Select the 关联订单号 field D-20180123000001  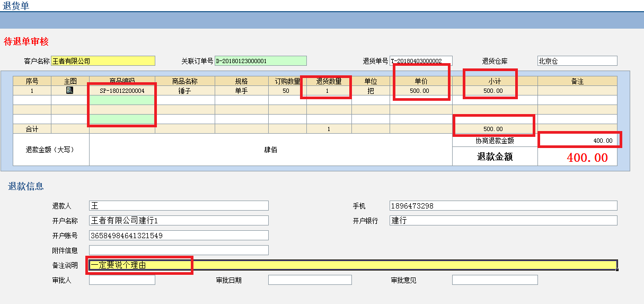[260, 61]
